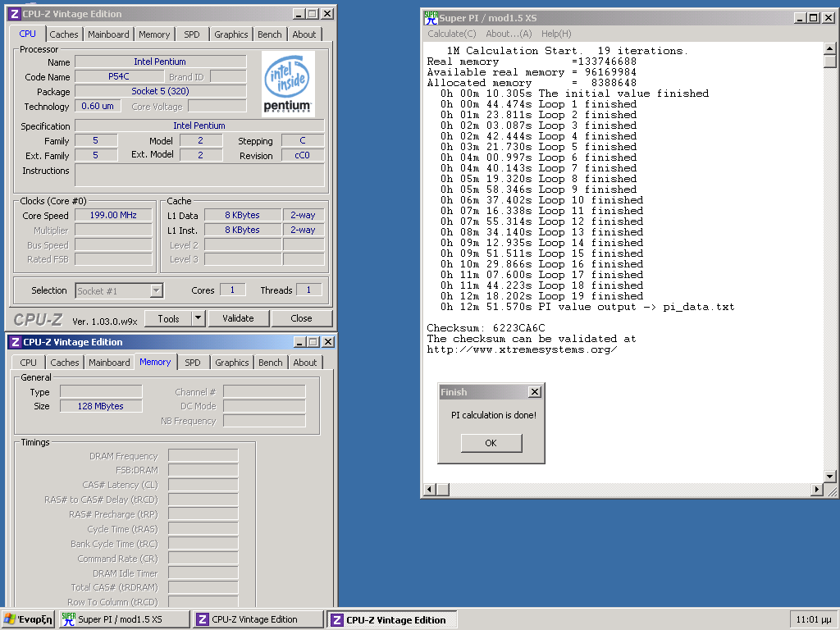Open the Caches tab in top CPU-Z window
Image resolution: width=840 pixels, height=630 pixels.
coord(64,34)
